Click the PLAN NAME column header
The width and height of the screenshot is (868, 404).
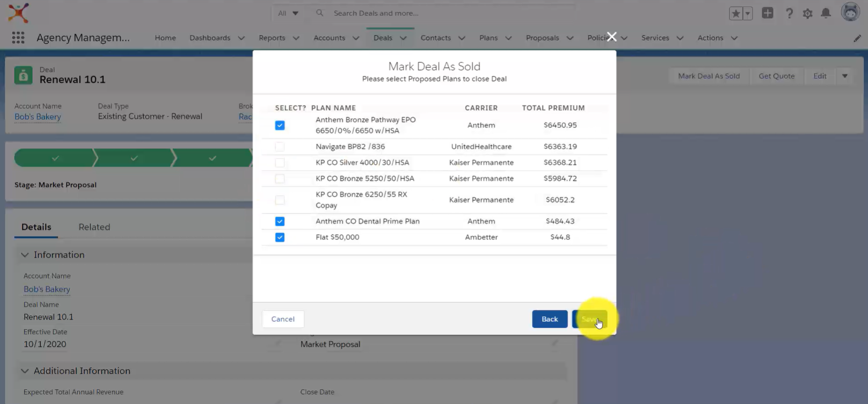pos(333,108)
